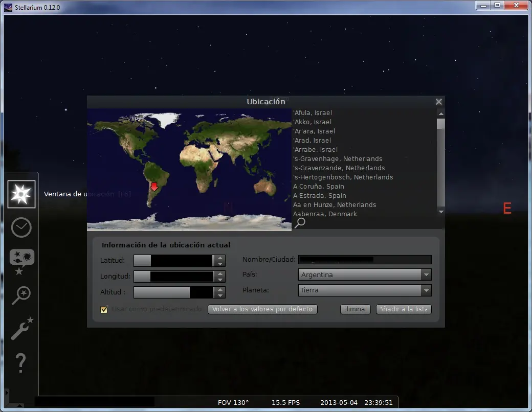Screen dimensions: 532x412
Task: Increase Latitud with up stepper arrow
Action: (x=220, y=258)
